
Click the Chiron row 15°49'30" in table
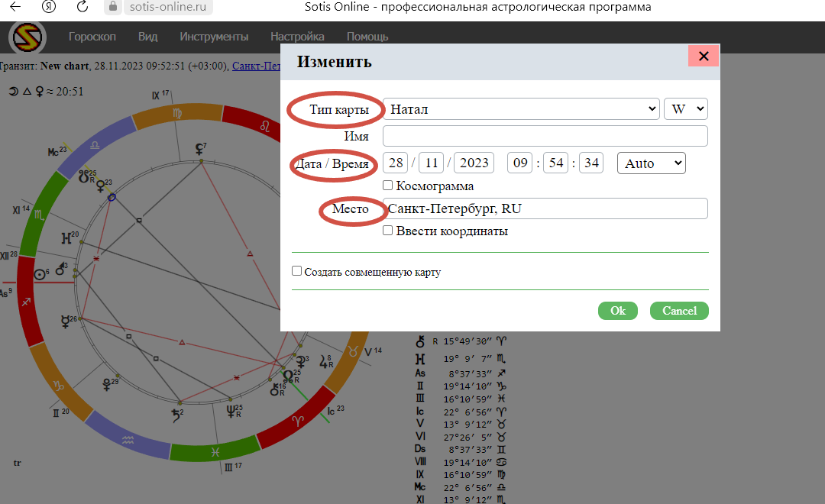tap(461, 341)
